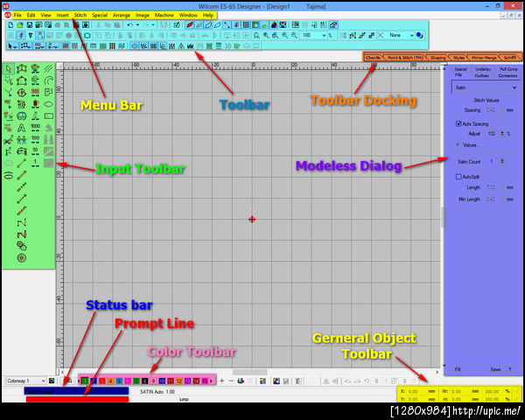
Task: Click the Save design icon
Action: (30, 25)
